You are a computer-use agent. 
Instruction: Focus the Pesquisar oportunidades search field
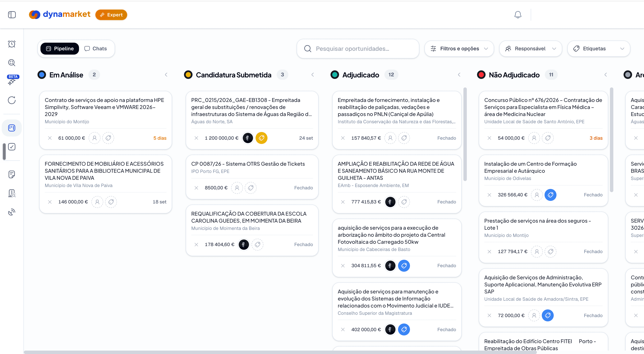pos(358,49)
